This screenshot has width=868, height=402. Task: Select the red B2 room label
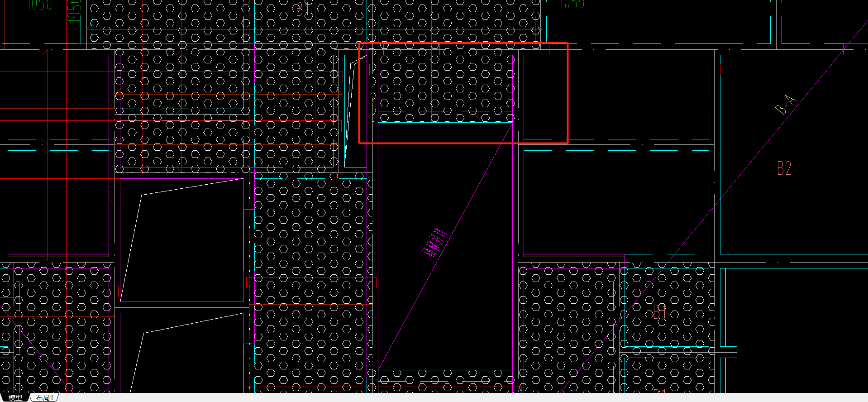(x=784, y=168)
